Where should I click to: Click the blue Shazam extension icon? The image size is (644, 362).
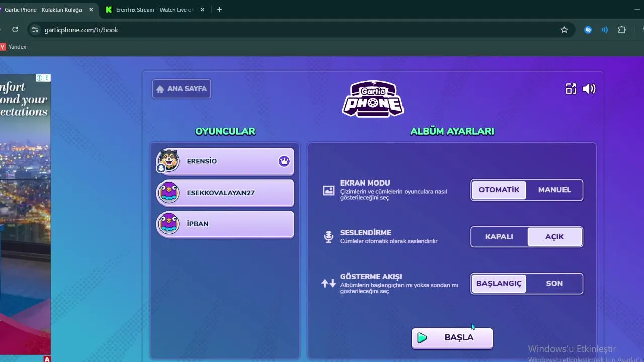tap(588, 30)
